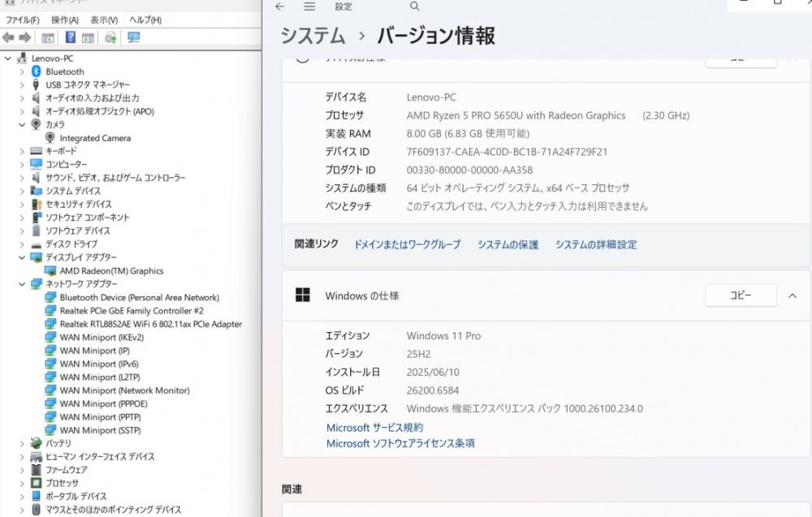Open the 操作(A) menu
Viewport: 812px width, 517px height.
point(65,19)
